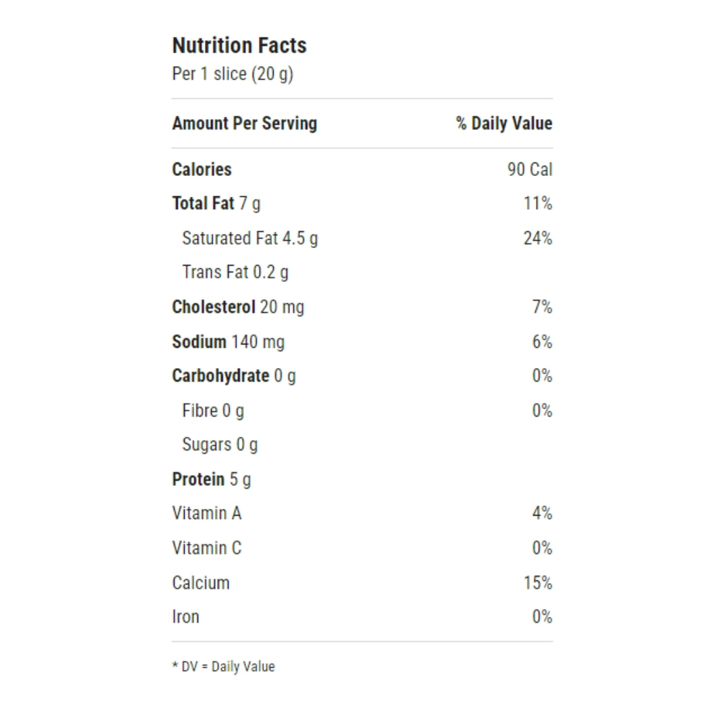The width and height of the screenshot is (728, 728).
Task: Select the Total Fat 7 g row
Action: point(362,204)
